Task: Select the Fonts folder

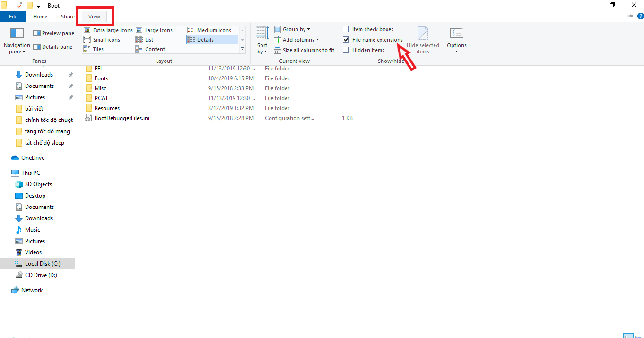Action: tap(101, 78)
